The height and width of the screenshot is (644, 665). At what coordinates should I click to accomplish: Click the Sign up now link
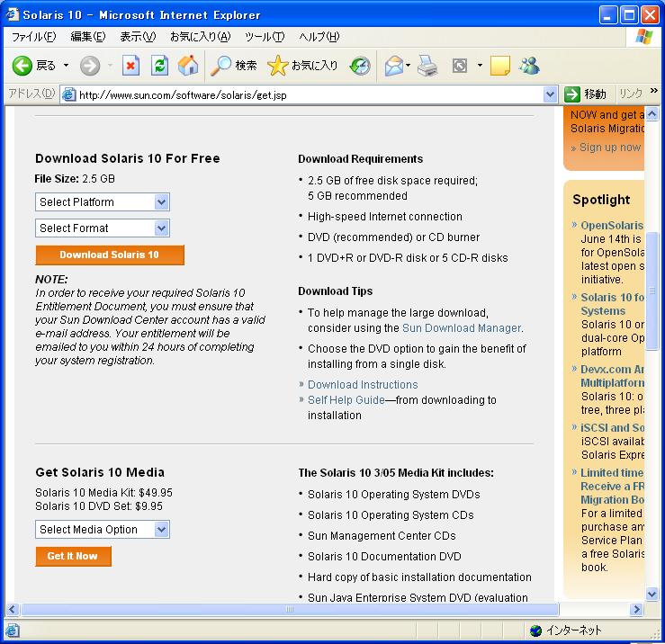pos(609,148)
